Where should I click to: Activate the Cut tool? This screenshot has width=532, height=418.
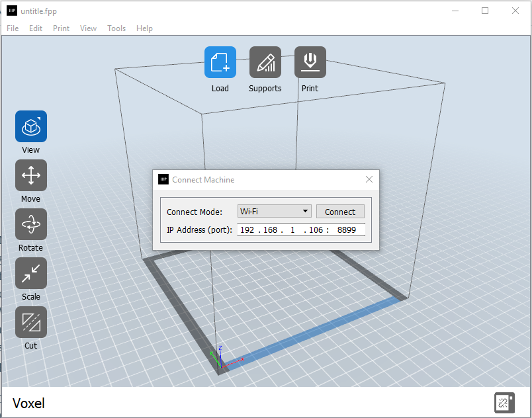[x=31, y=322]
